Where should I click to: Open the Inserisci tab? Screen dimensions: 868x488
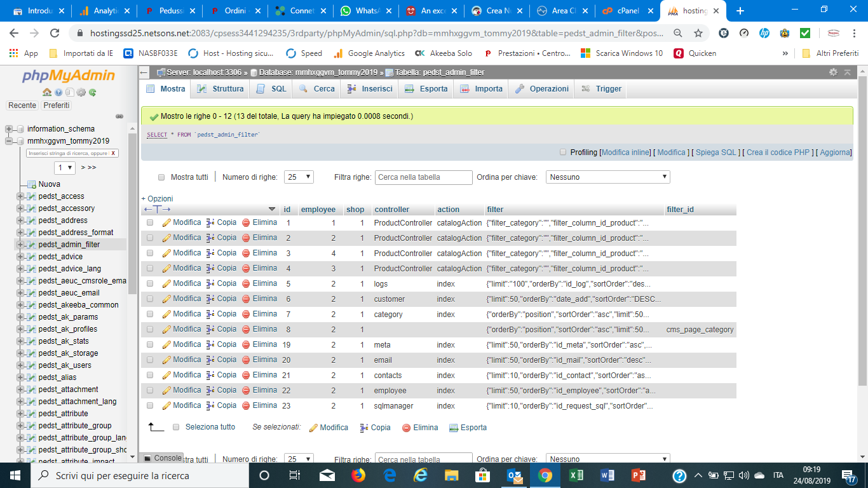tap(370, 89)
